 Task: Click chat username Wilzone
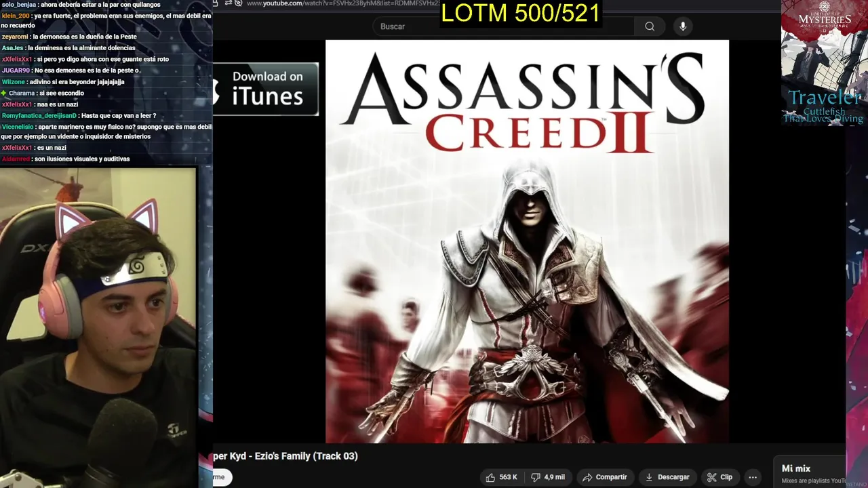(x=14, y=82)
